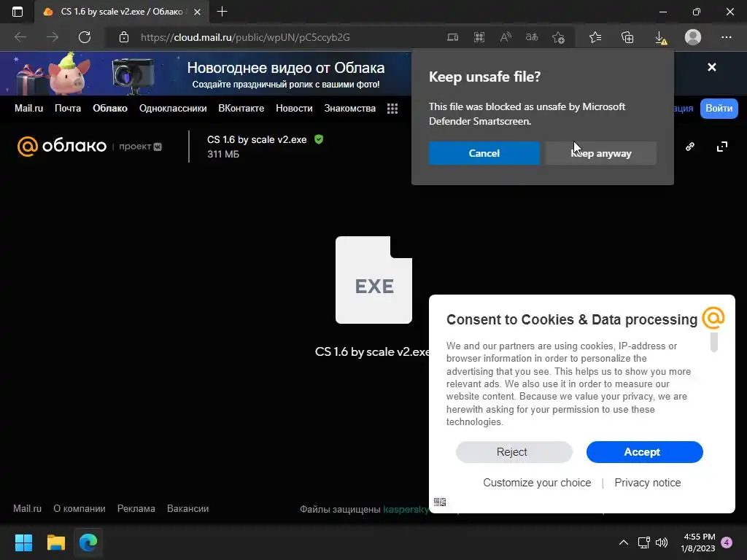The width and height of the screenshot is (747, 560).
Task: Add this page to favorites
Action: [558, 37]
